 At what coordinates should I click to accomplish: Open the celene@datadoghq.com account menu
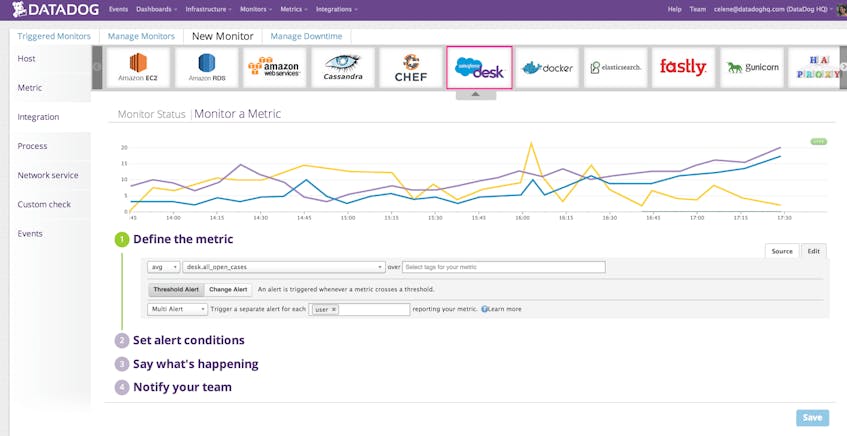click(773, 9)
